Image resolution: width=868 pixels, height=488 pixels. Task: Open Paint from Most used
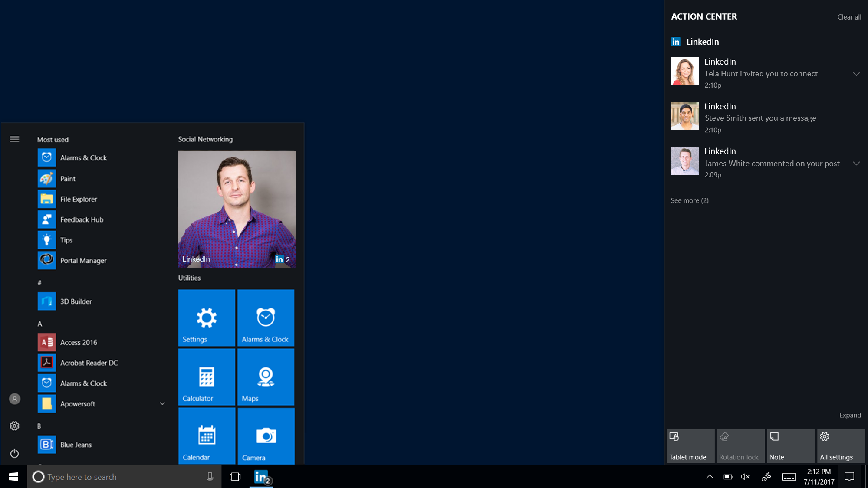click(x=67, y=178)
